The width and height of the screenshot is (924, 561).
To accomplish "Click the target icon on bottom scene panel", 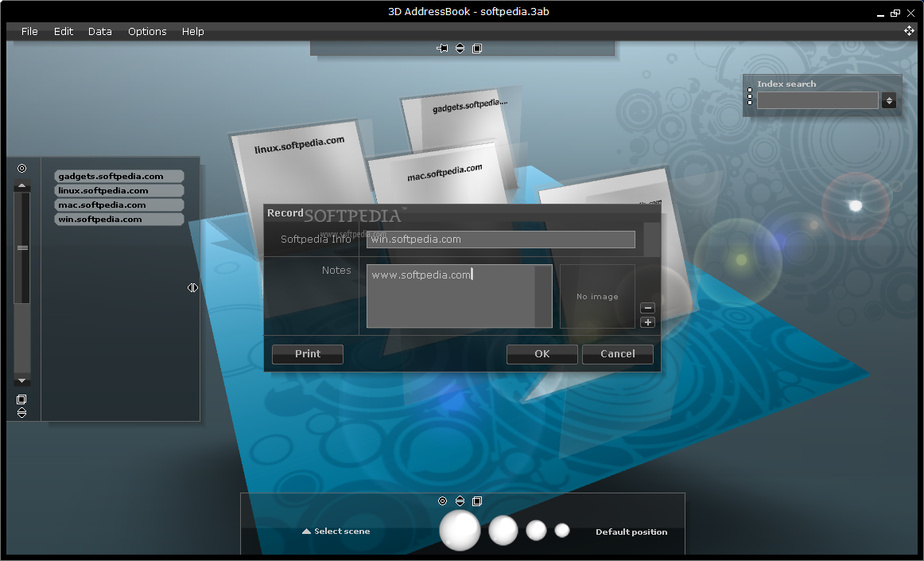I will pyautogui.click(x=443, y=501).
